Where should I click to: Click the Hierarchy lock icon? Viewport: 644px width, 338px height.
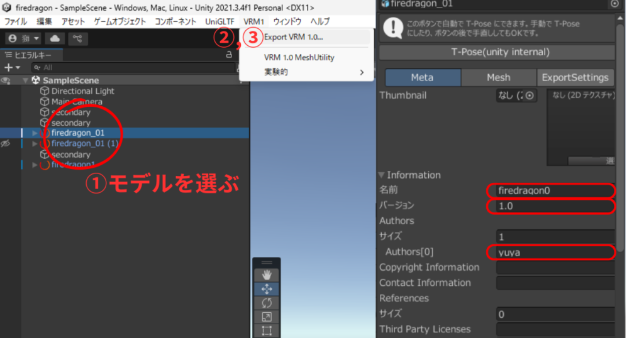pos(229,55)
